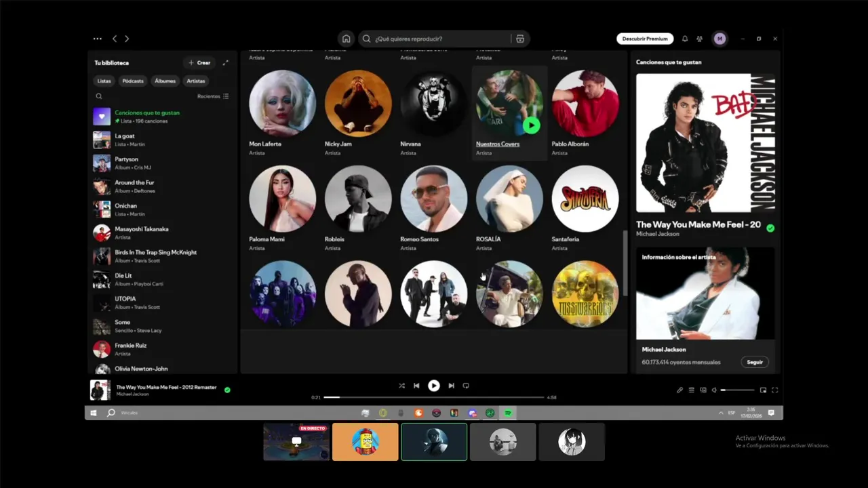868x488 pixels.
Task: Play Nuestros Covers with green play button
Action: 531,125
